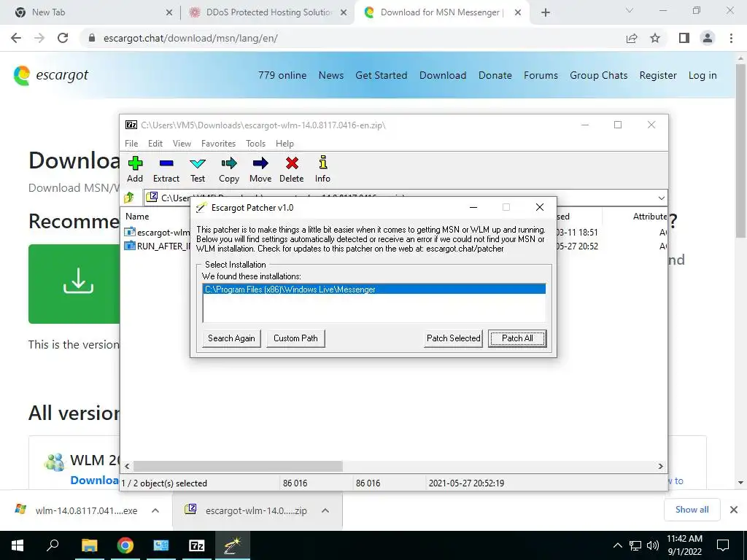Open Info from the 7-Zip toolbar

click(x=322, y=169)
